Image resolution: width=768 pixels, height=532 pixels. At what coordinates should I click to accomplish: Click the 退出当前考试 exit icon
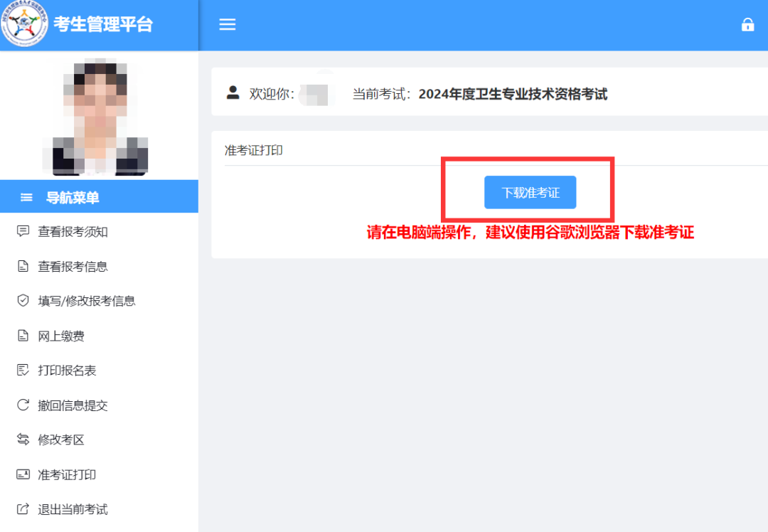click(22, 509)
